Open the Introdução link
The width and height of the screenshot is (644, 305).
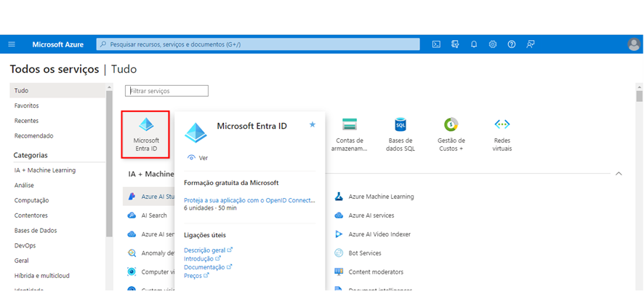202,258
